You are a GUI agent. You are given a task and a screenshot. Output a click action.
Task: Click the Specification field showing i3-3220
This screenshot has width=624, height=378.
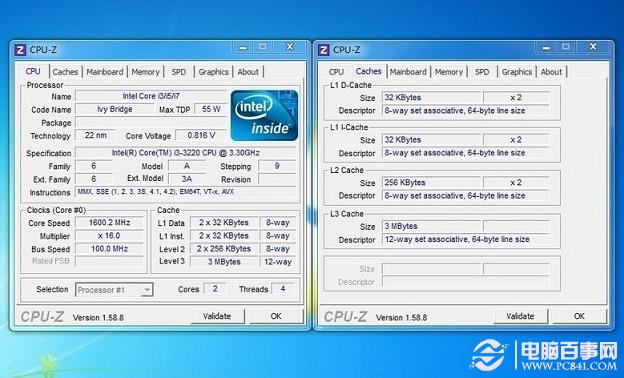pyautogui.click(x=186, y=153)
